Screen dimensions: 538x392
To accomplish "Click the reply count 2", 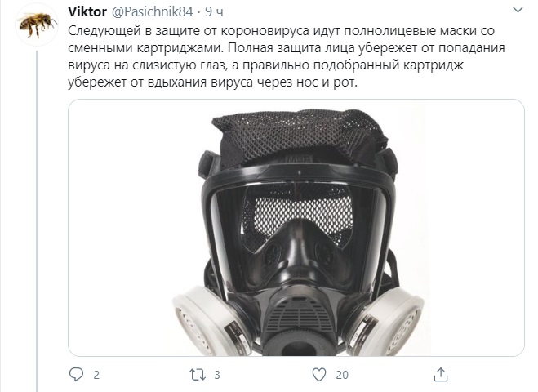I will point(96,375).
